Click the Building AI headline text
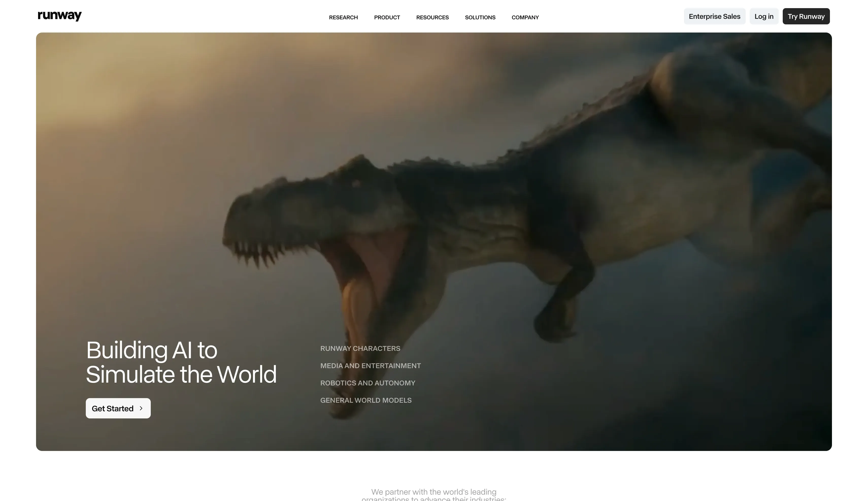The image size is (868, 501). [181, 362]
